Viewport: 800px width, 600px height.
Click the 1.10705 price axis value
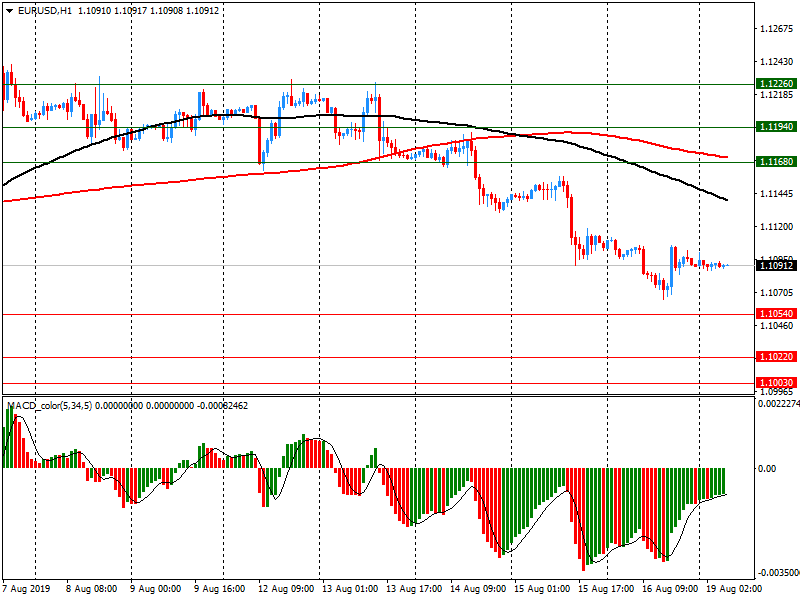[x=777, y=293]
